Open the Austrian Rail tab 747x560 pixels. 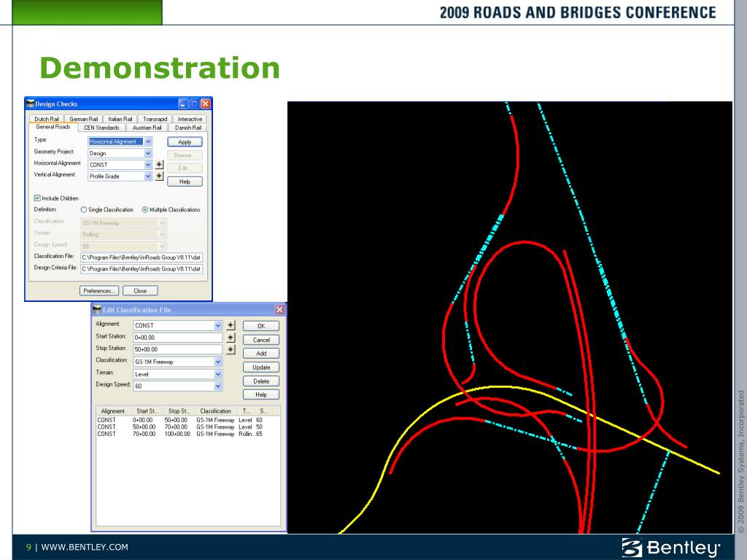pos(147,128)
